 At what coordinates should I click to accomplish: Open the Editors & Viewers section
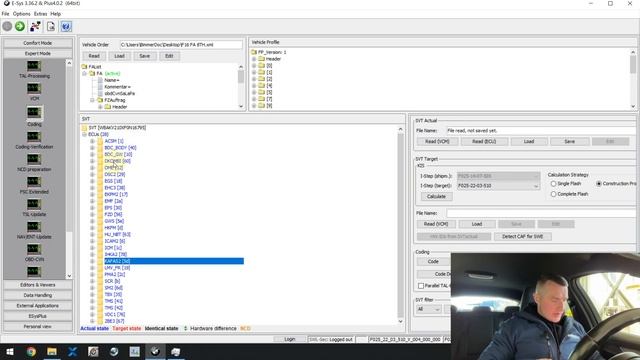point(38,285)
